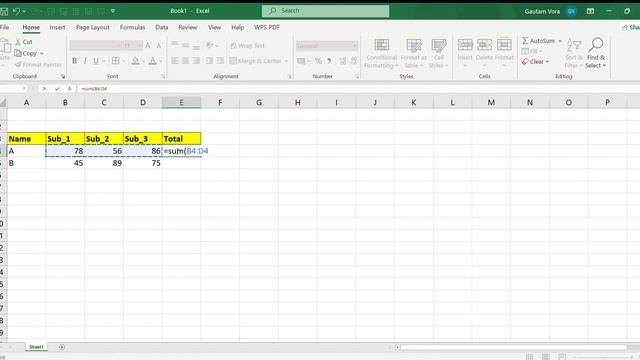Open the font name combo box
Viewport: 640px width, 360px height.
click(x=96, y=45)
